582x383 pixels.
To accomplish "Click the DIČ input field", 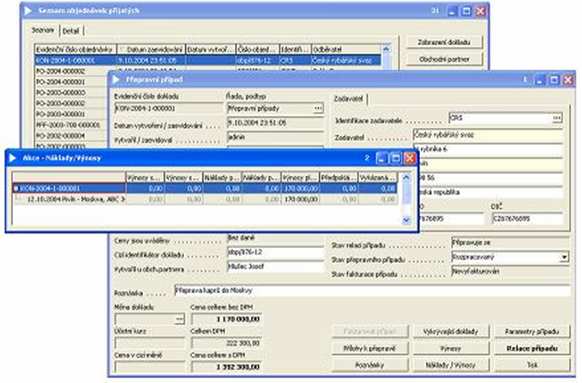I will [527, 219].
